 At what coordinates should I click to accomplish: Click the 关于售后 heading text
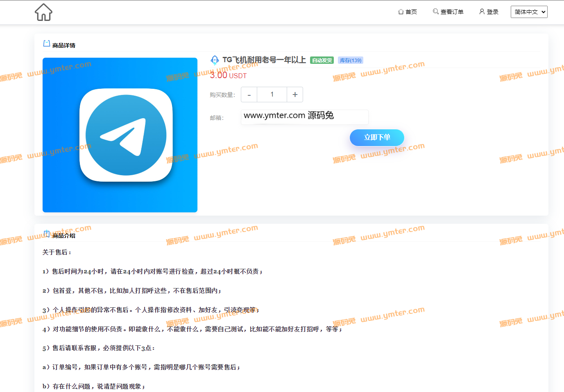[x=57, y=252]
